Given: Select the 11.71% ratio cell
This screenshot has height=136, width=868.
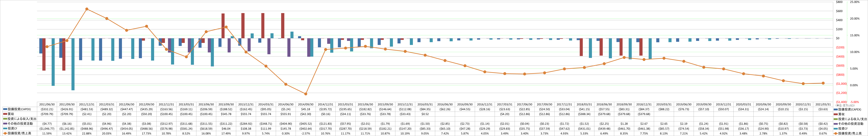Looking at the screenshot, I should click(365, 133).
